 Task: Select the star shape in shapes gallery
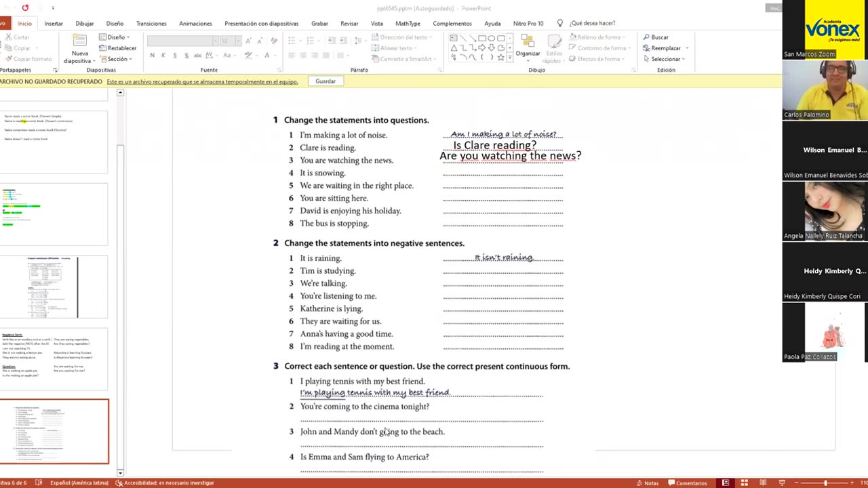500,58
